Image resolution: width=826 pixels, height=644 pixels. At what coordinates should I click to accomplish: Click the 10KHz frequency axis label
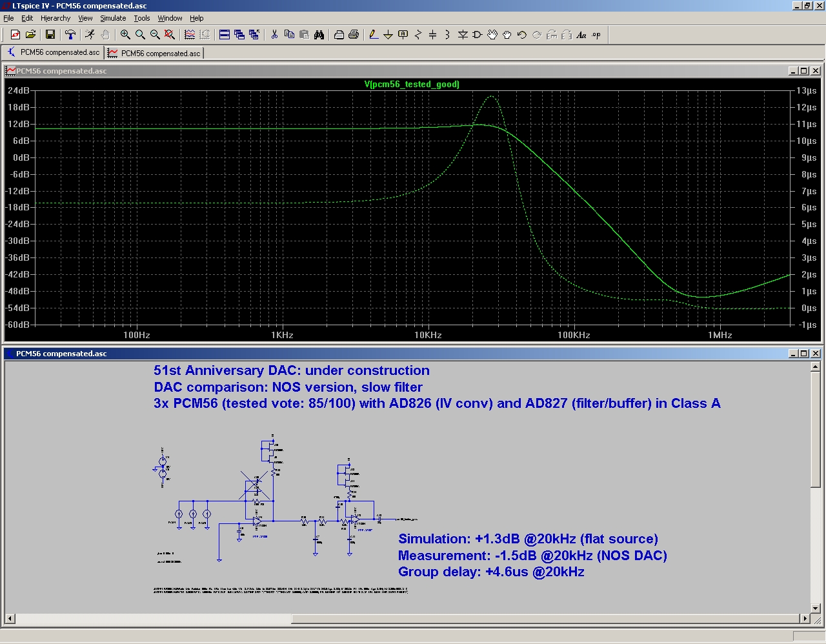coord(428,335)
